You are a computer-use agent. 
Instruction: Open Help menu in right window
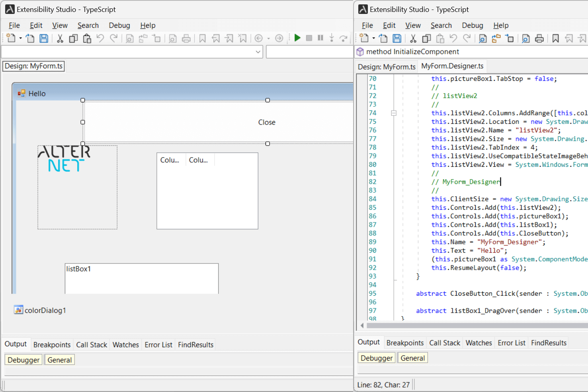[501, 25]
